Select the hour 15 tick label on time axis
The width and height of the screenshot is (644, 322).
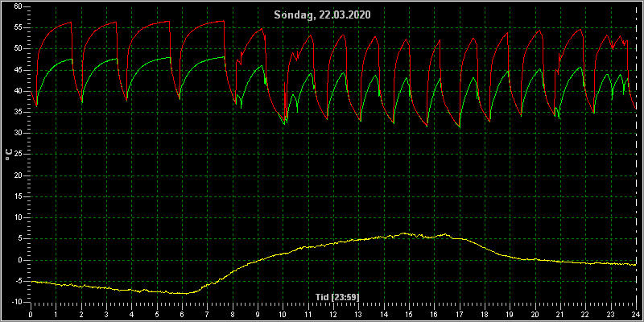tap(409, 315)
